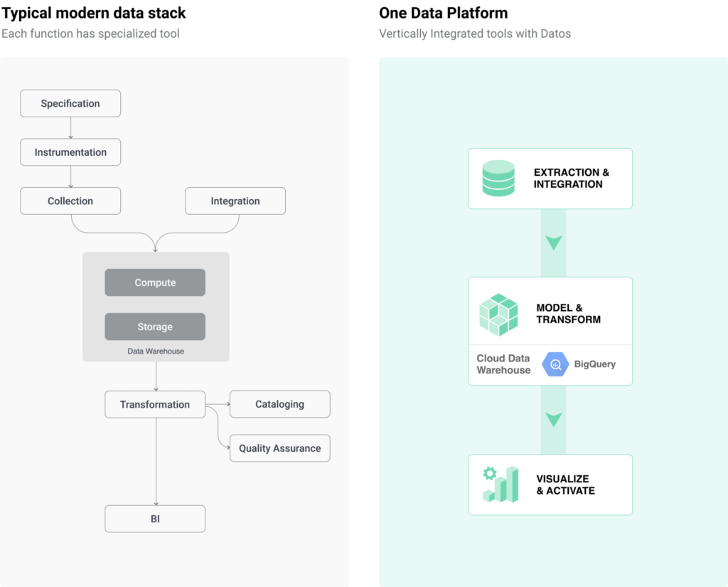Select the Instrumentation box
Viewport: 728px width, 587px height.
point(70,152)
